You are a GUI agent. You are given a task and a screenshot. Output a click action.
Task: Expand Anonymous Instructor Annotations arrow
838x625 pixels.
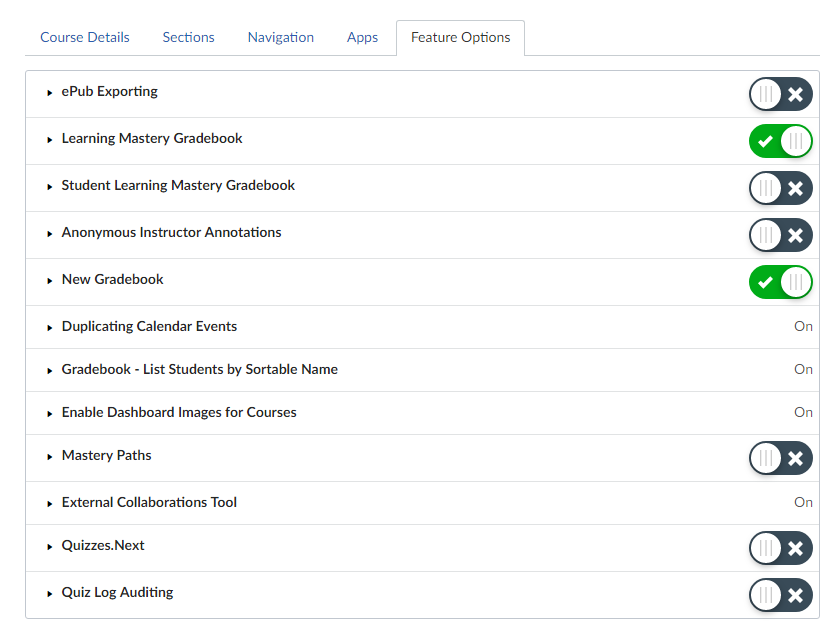tap(50, 234)
